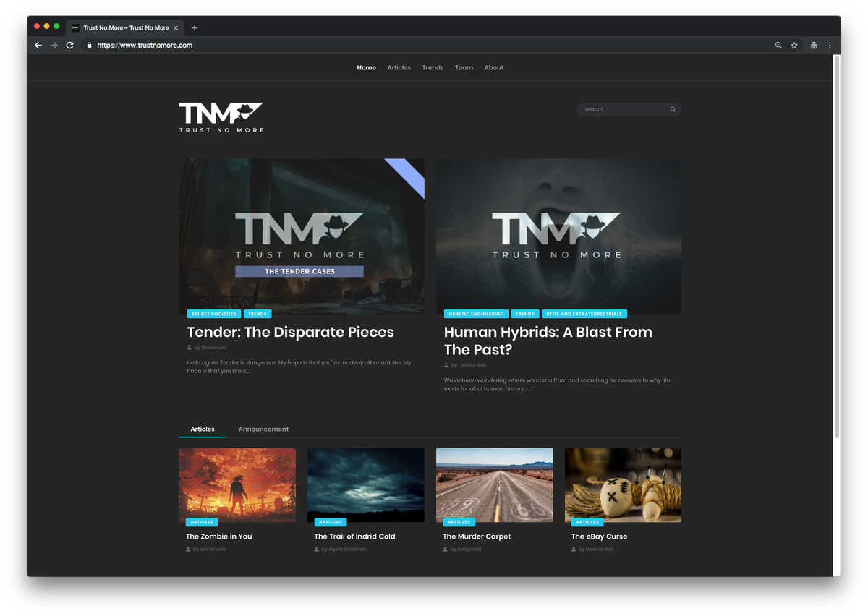Open the dark stormy sky thumbnail

[366, 485]
